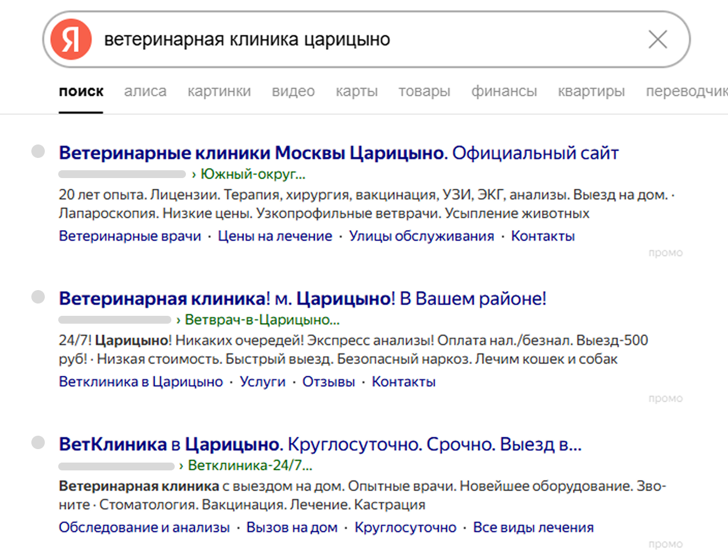The image size is (728, 560).
Task: Follow the green 'Южный-округ...' URL path
Action: click(253, 174)
